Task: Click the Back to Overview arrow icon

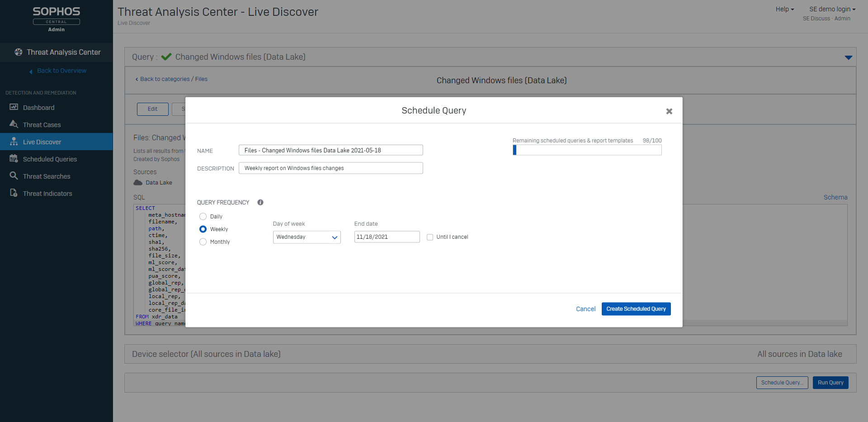Action: tap(31, 71)
